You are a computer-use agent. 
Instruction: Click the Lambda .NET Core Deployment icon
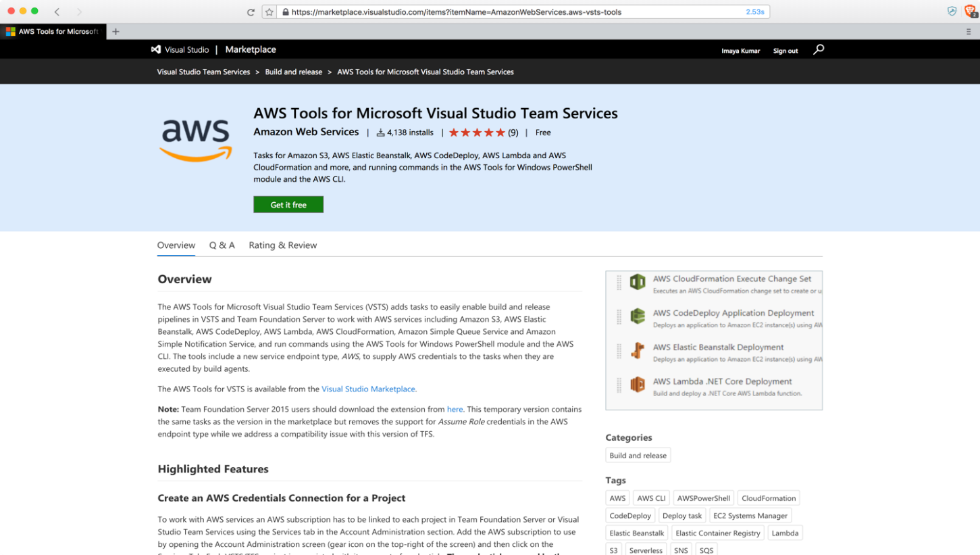point(638,385)
